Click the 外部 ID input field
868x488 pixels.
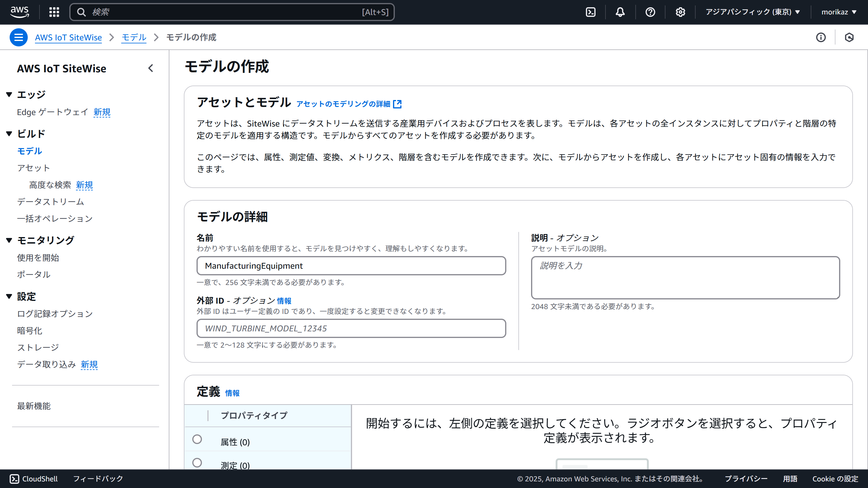351,328
